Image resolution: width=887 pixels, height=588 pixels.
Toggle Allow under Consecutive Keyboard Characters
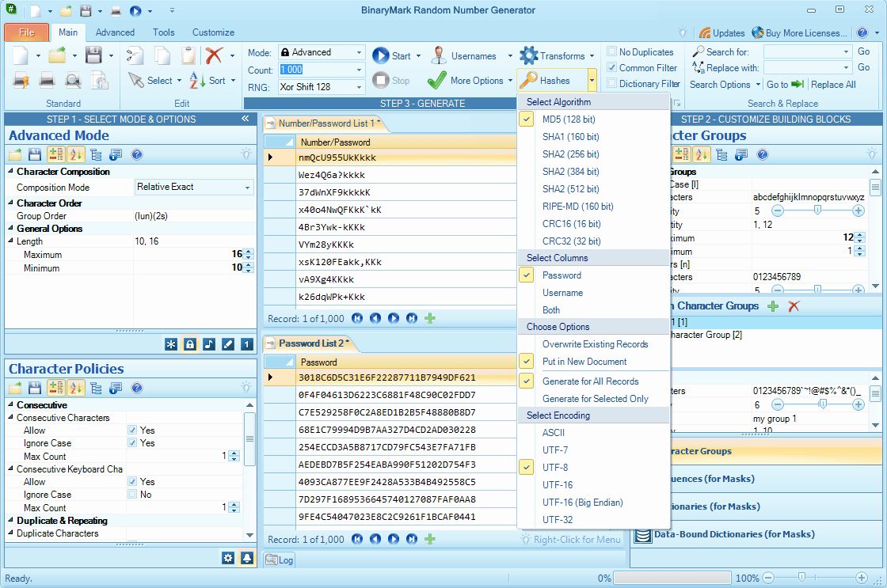coord(131,481)
